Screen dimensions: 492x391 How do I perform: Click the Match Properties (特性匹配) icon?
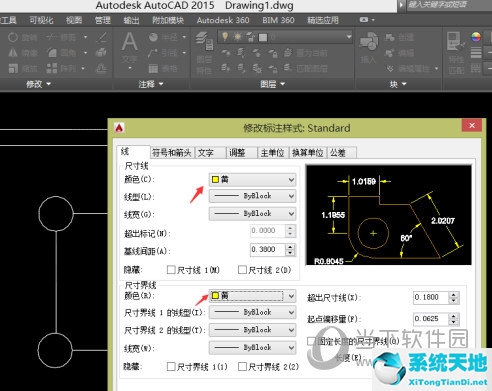click(x=455, y=41)
